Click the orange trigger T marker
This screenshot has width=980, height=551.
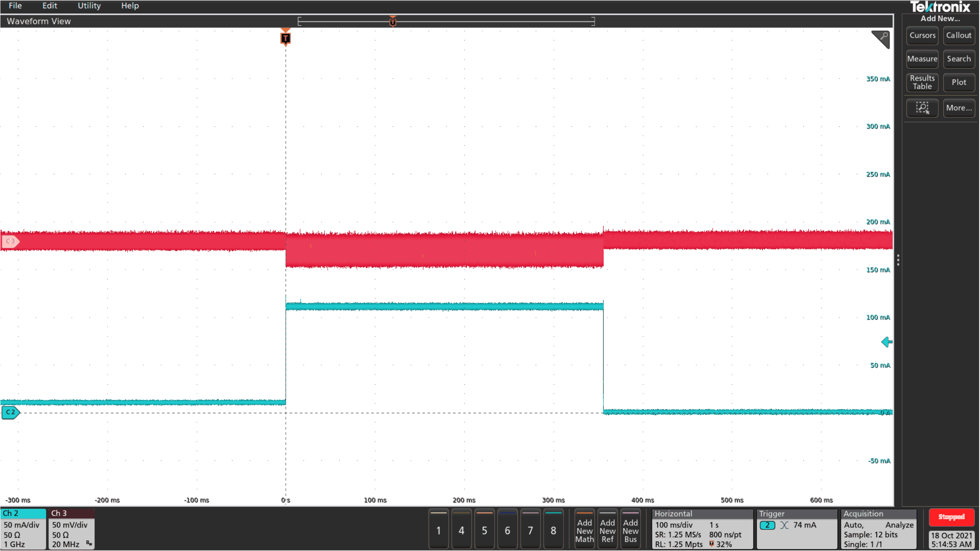(x=285, y=38)
